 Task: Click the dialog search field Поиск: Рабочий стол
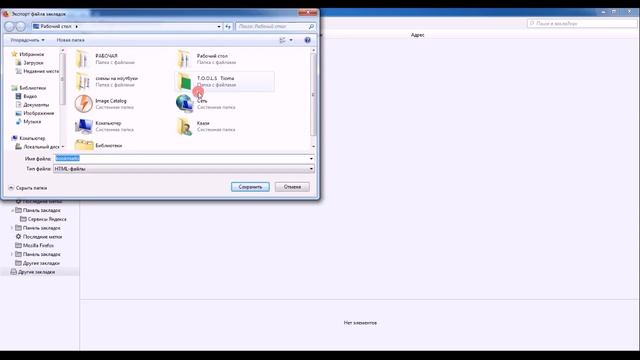272,27
